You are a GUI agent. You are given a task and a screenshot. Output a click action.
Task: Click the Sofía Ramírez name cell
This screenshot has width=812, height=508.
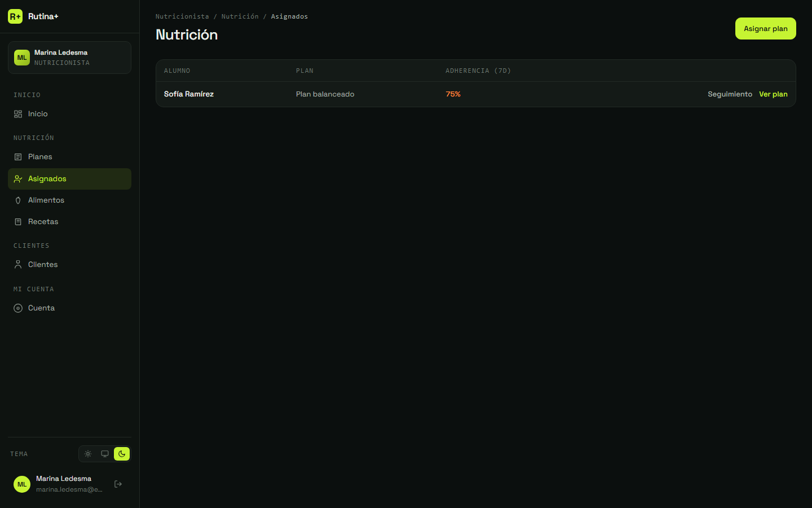click(x=189, y=94)
